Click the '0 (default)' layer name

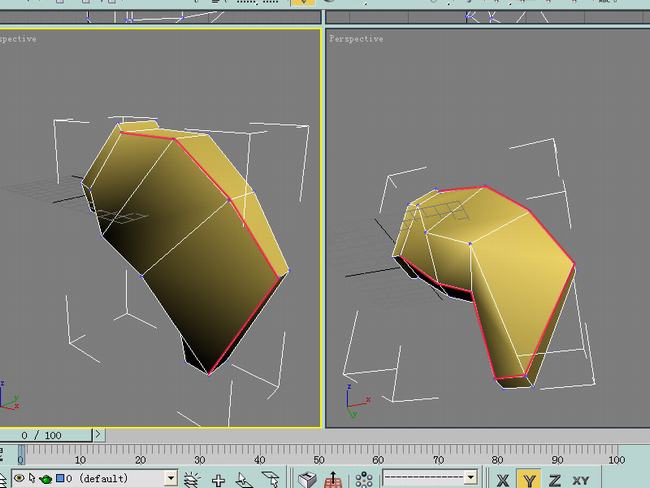point(97,478)
